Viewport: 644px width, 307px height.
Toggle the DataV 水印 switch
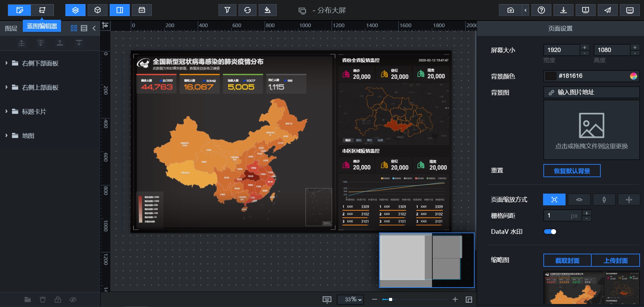(x=550, y=232)
